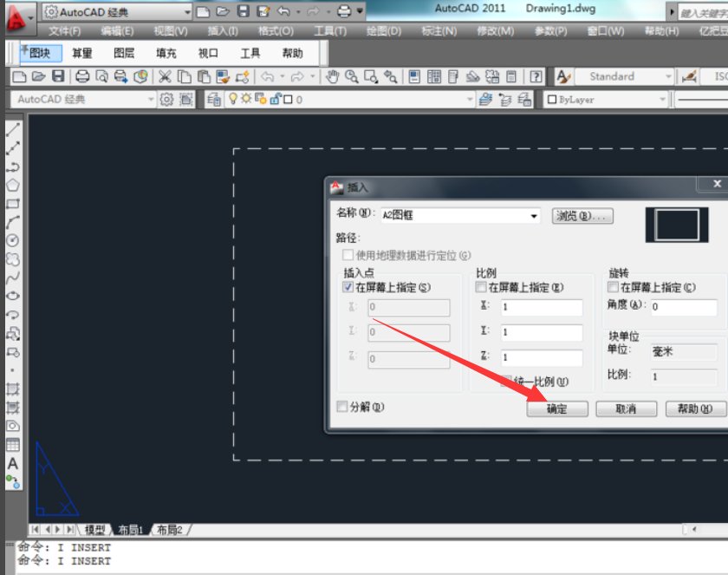Select the Rectangle tool
728x575 pixels.
click(x=10, y=204)
